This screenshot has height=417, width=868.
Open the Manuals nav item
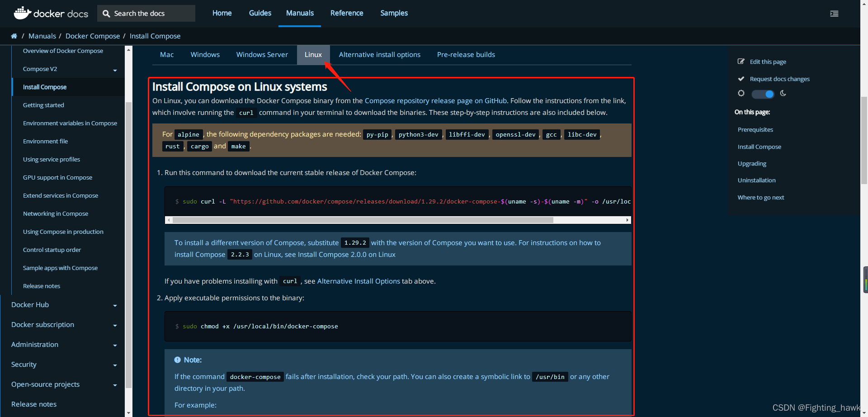pyautogui.click(x=300, y=13)
